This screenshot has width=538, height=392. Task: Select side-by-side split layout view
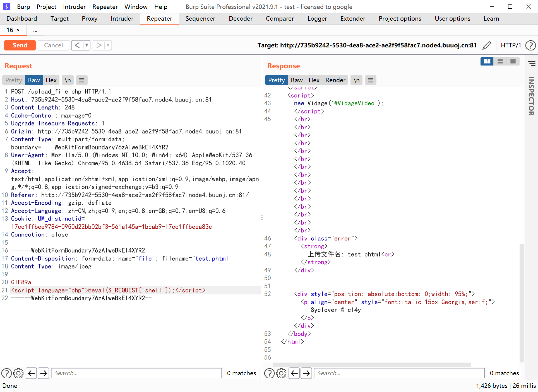(487, 61)
